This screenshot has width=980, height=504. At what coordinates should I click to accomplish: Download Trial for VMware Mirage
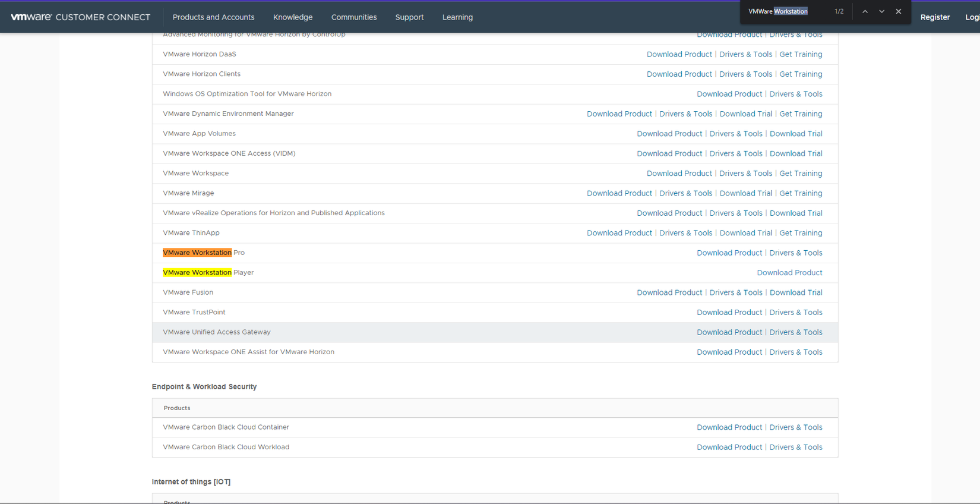(746, 193)
